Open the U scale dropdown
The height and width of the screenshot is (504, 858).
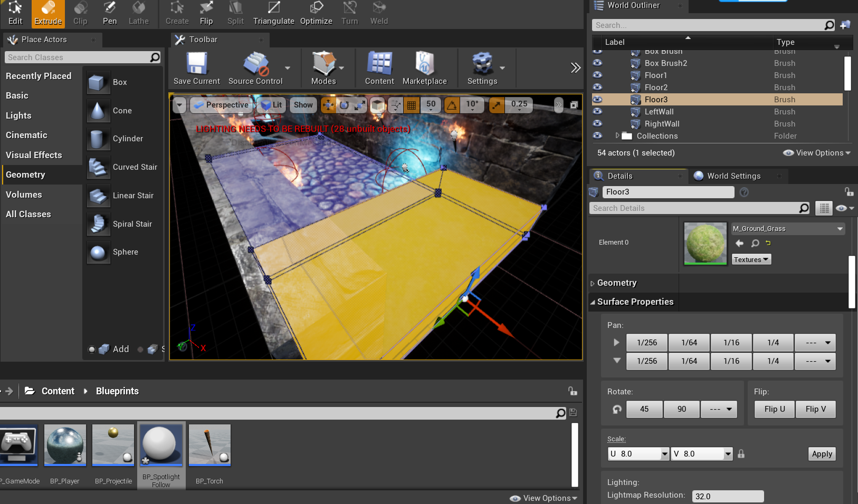665,453
